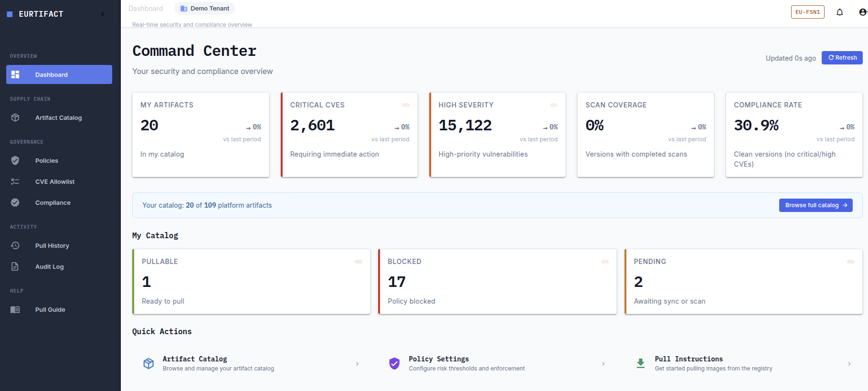Image resolution: width=868 pixels, height=391 pixels.
Task: Click the Pull History clock icon
Action: [15, 245]
